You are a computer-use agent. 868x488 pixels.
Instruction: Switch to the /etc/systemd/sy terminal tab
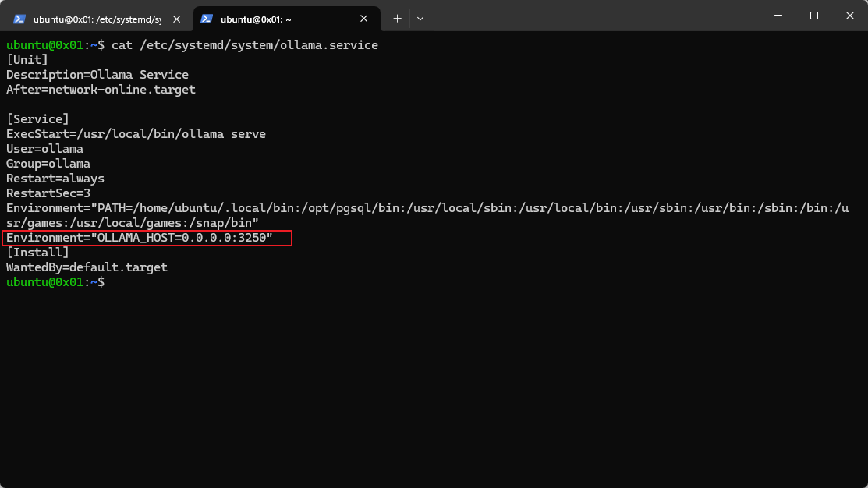[x=97, y=19]
